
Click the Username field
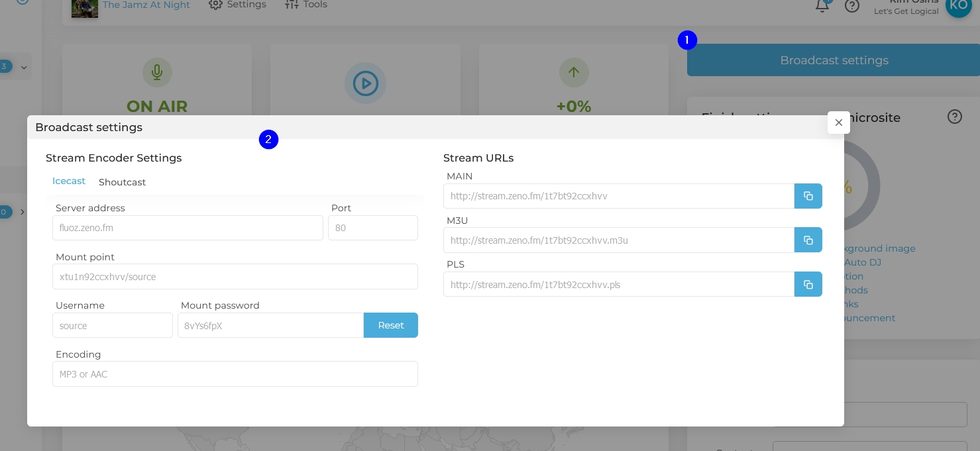113,325
